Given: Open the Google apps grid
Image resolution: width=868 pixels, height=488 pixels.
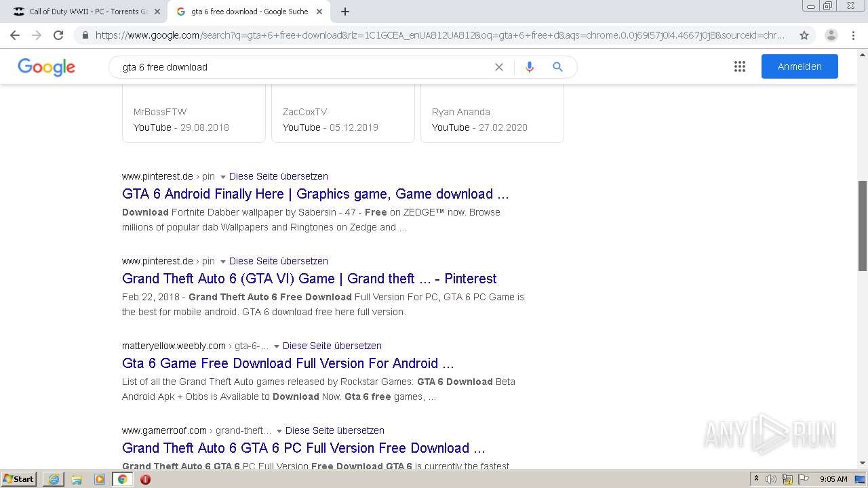Looking at the screenshot, I should click(x=740, y=66).
